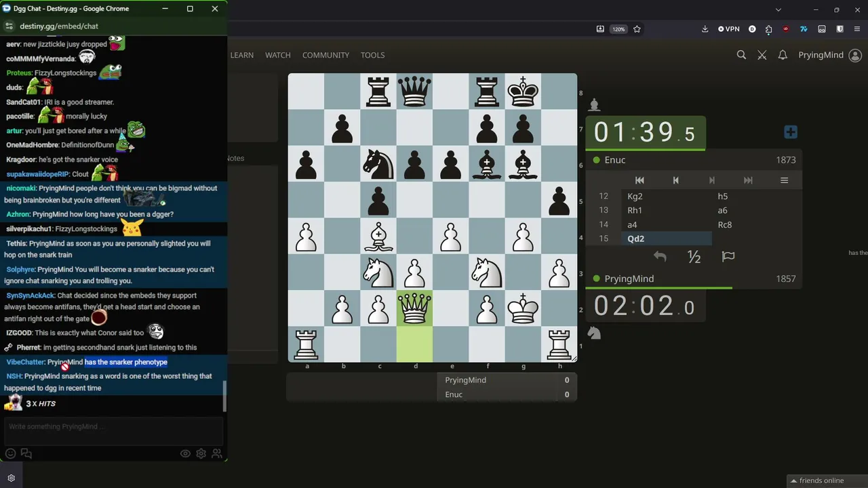Click the black queen on d8
This screenshot has height=488, width=868.
click(x=414, y=91)
